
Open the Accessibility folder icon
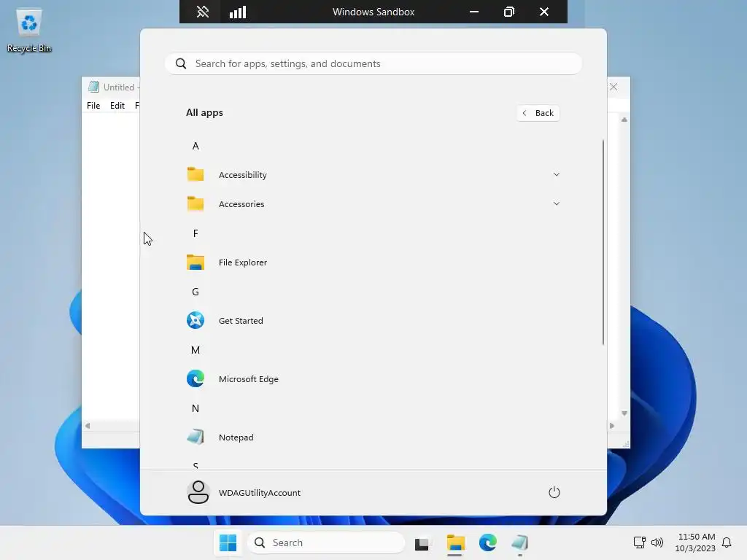point(196,174)
